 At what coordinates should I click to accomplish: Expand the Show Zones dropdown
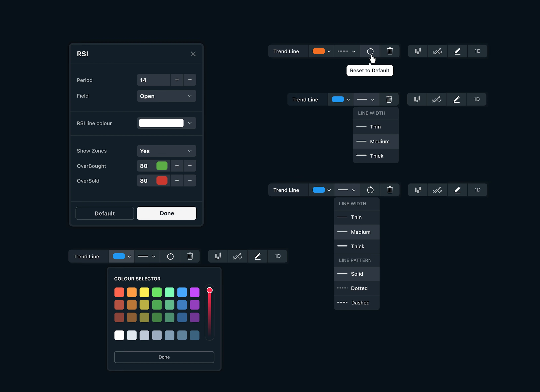pyautogui.click(x=166, y=151)
